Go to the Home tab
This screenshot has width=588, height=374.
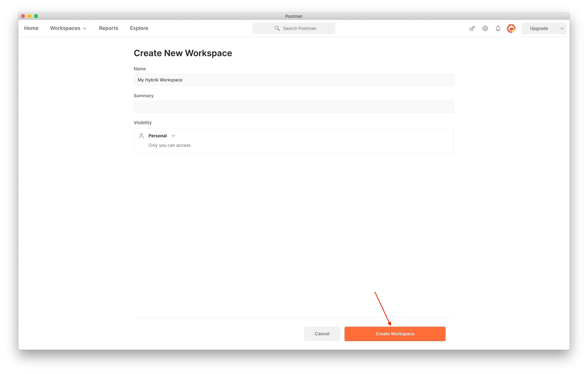31,28
